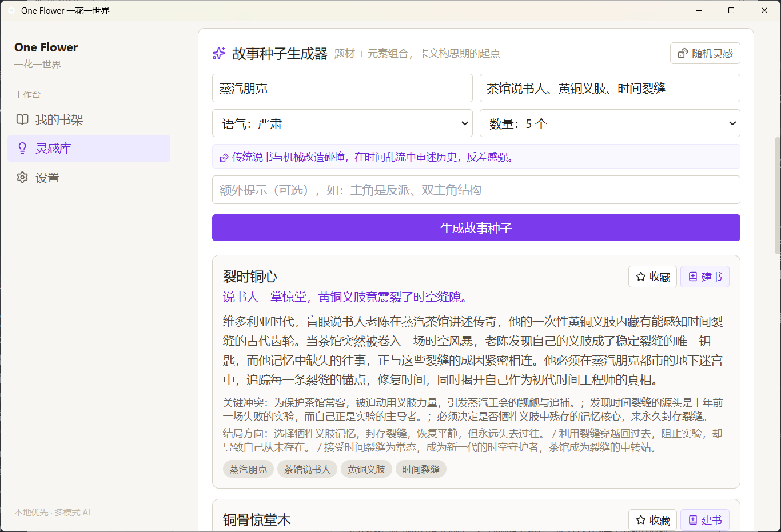Click the star icon on 裂时铜心 card

pos(641,277)
